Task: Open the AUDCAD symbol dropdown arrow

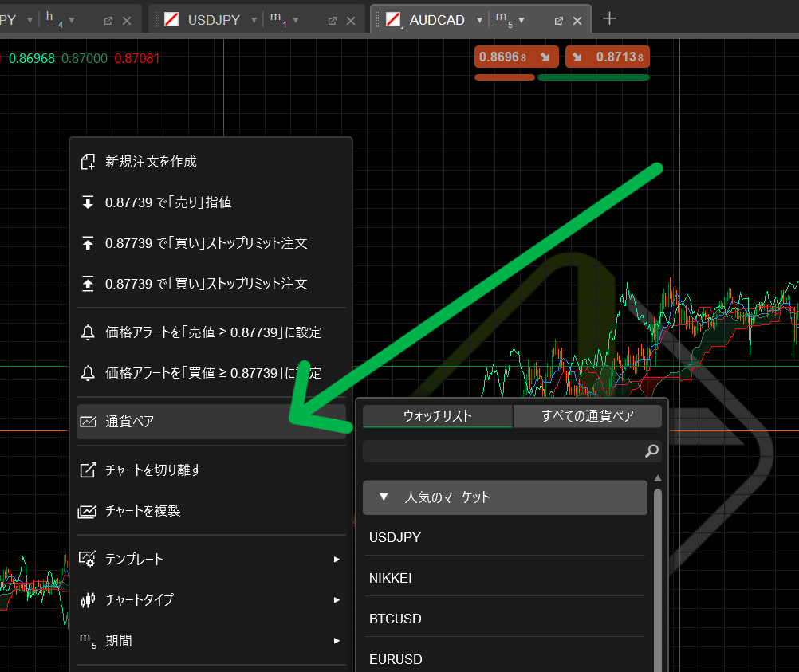Action: tap(479, 21)
